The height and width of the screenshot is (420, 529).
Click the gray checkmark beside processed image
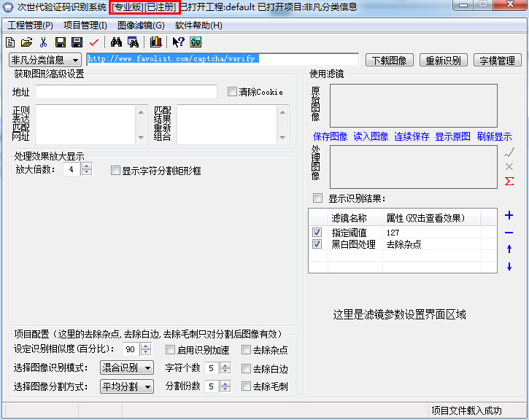pyautogui.click(x=509, y=152)
